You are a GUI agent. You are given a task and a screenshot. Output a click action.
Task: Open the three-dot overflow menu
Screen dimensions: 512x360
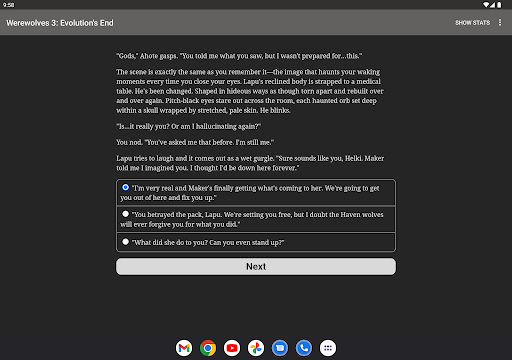500,22
